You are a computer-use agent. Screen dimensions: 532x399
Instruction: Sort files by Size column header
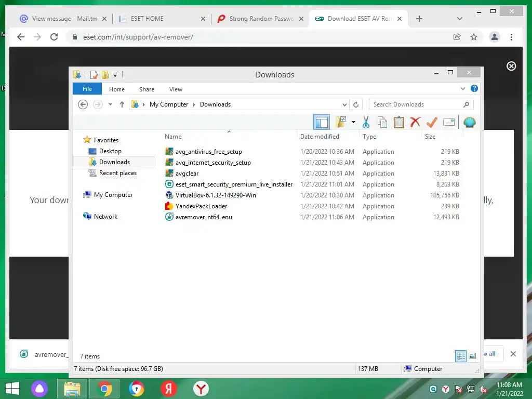(x=430, y=137)
